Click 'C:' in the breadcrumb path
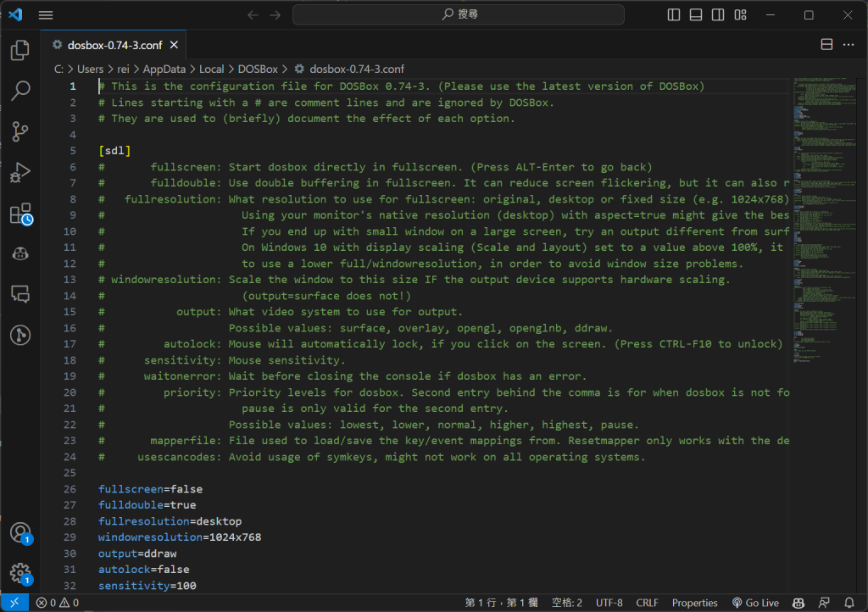Screen dimensions: 868x612 click(58, 70)
